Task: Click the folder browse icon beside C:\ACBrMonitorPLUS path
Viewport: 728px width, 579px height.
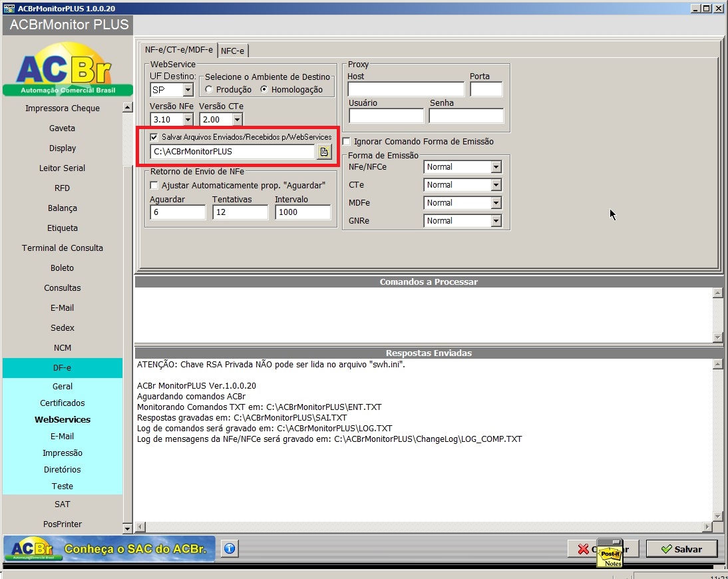Action: click(323, 152)
